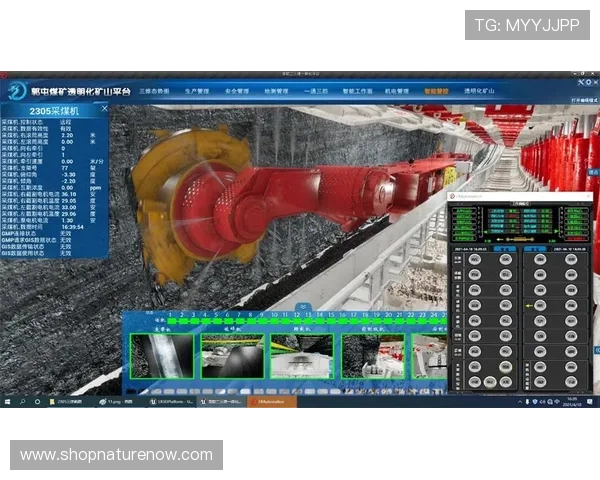This screenshot has height=480, width=600.
Task: Click the Automation window title icon
Action: coord(452,196)
